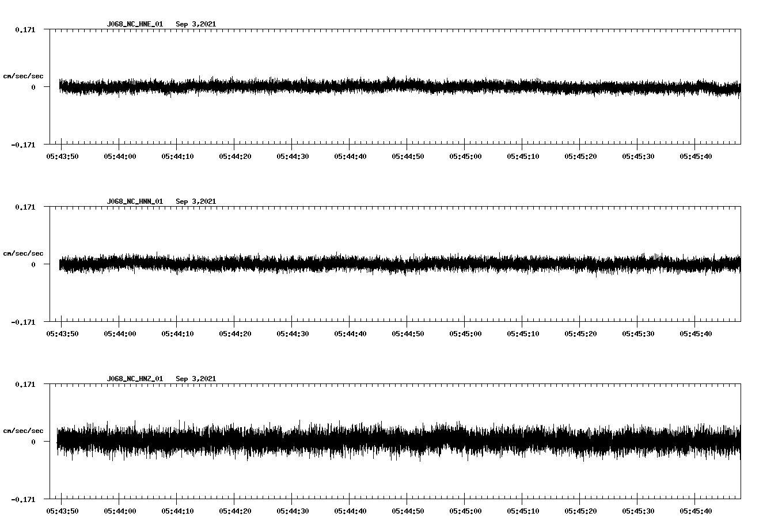Click 05:44:40 time label under HNE plot
Image resolution: width=782 pixels, height=532 pixels.
tap(350, 157)
